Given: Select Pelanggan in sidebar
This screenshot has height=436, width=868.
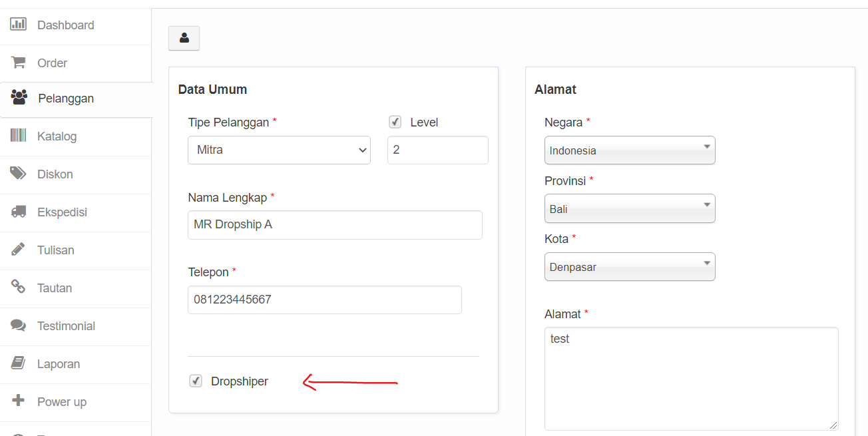Looking at the screenshot, I should (x=76, y=99).
